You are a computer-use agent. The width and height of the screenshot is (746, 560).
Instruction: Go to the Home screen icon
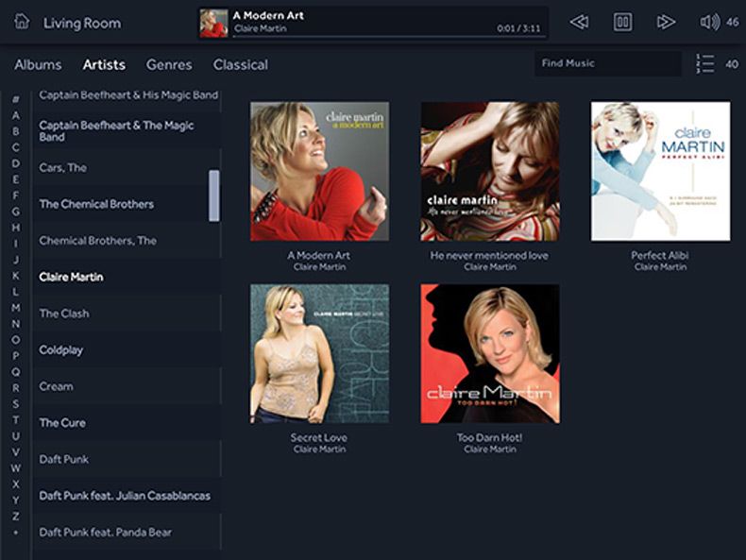(22, 22)
